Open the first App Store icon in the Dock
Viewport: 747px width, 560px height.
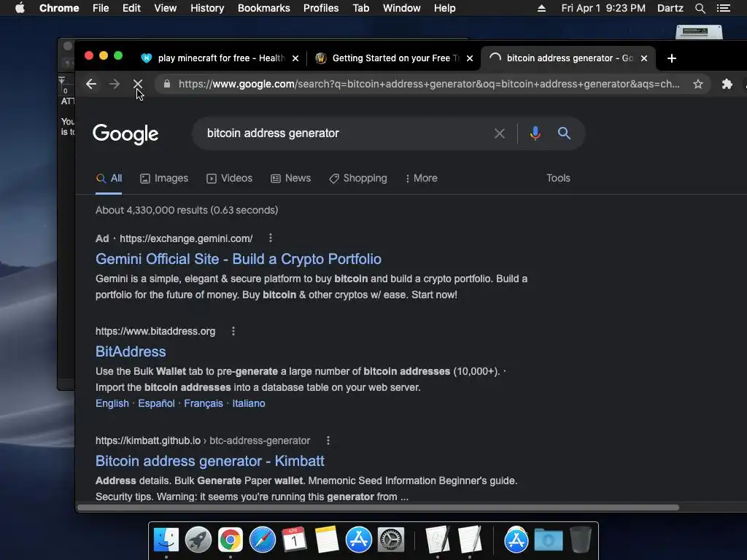point(358,540)
